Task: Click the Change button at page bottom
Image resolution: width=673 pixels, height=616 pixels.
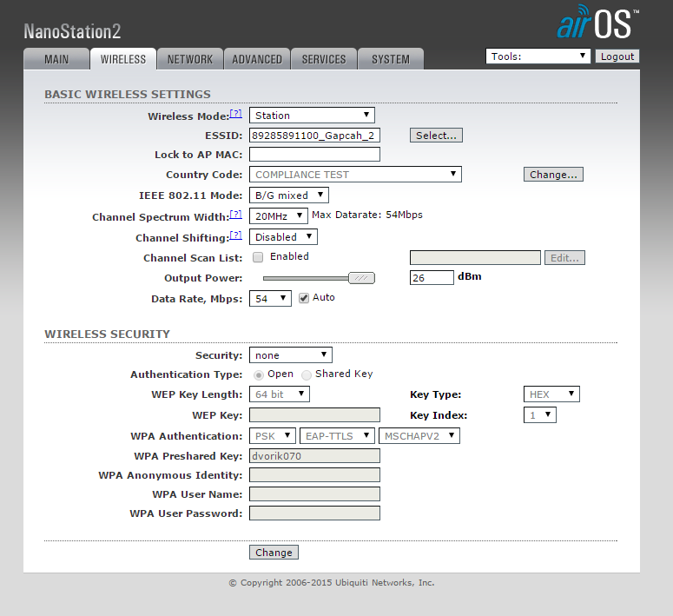Action: (x=274, y=553)
